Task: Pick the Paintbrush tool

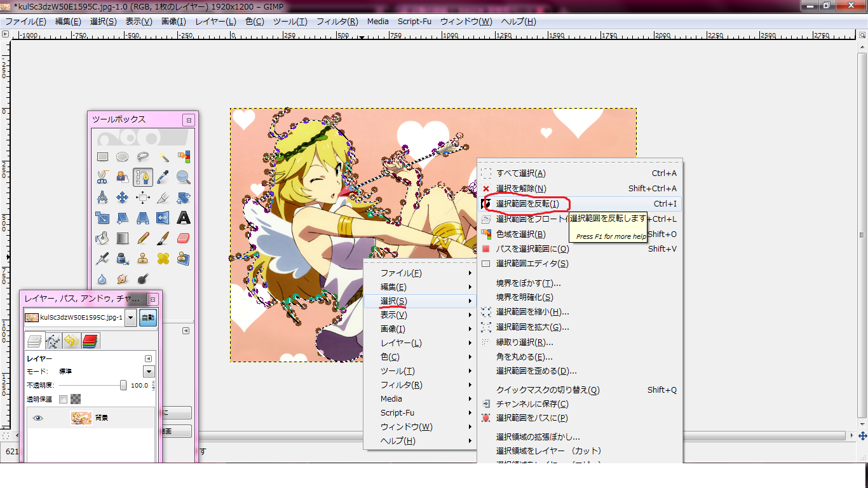Action: [x=163, y=238]
